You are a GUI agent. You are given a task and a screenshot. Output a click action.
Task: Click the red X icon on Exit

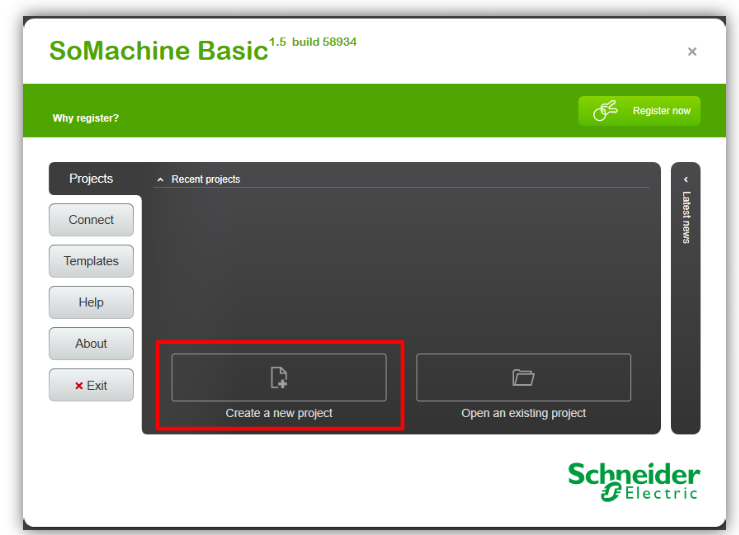tap(79, 386)
